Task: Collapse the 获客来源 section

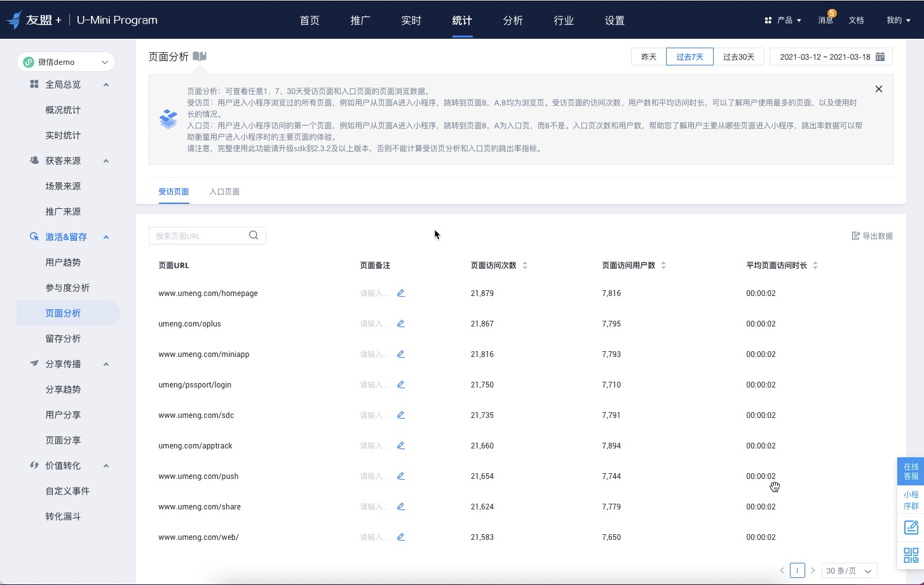Action: 106,161
